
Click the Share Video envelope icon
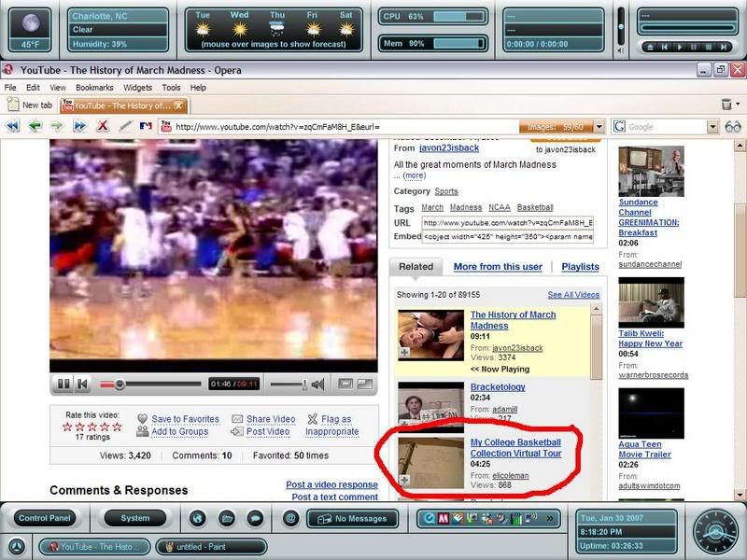pos(237,419)
